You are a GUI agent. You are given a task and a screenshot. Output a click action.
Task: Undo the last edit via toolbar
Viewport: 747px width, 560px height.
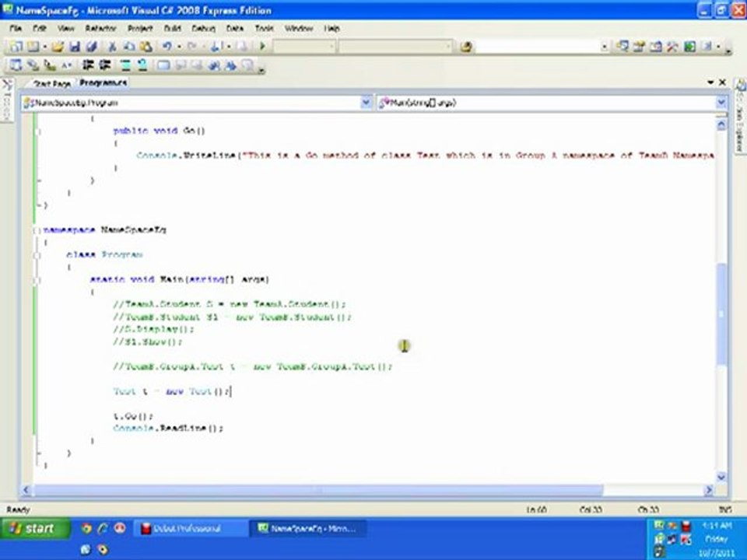coord(167,46)
